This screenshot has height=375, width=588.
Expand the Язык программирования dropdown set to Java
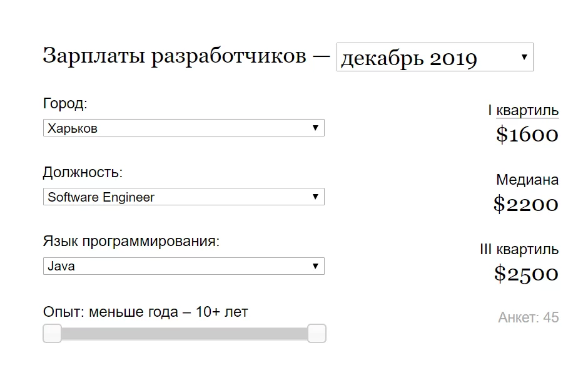point(183,266)
